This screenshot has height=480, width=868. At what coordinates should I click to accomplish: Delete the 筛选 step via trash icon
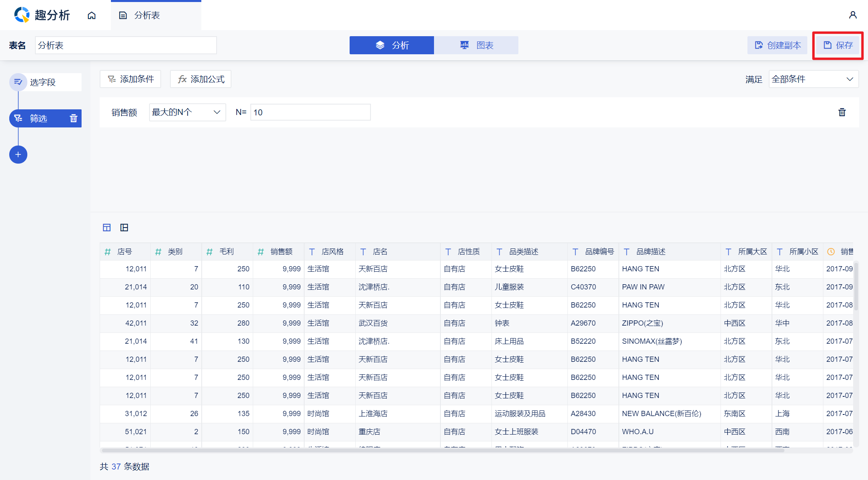pos(74,118)
